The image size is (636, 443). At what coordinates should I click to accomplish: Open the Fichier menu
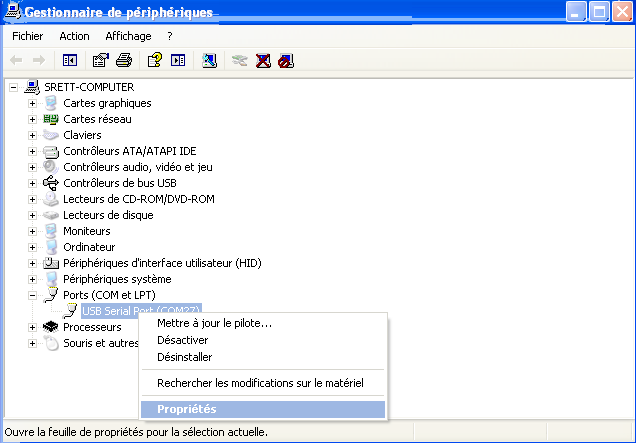28,36
